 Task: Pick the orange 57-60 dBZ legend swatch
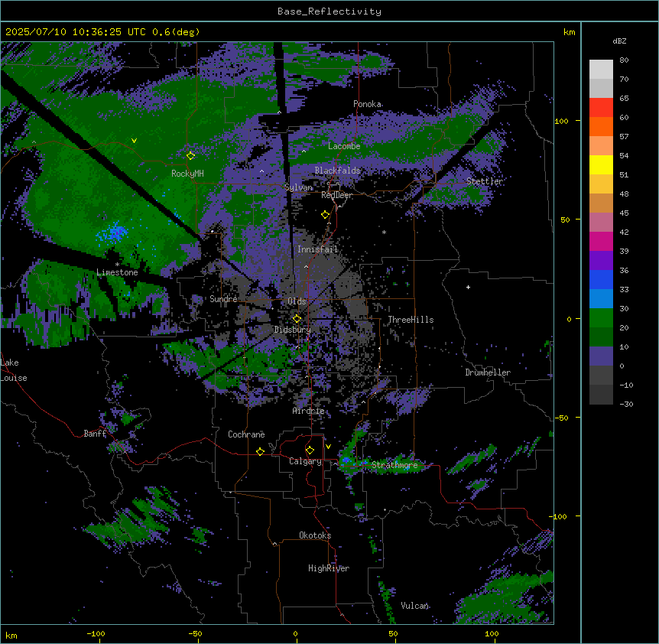click(x=601, y=126)
